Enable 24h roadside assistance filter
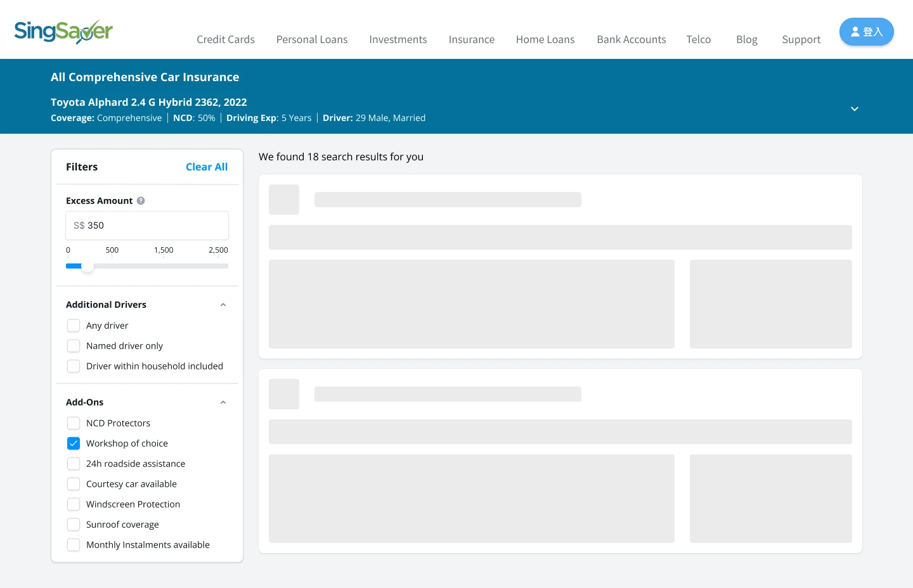 (74, 464)
